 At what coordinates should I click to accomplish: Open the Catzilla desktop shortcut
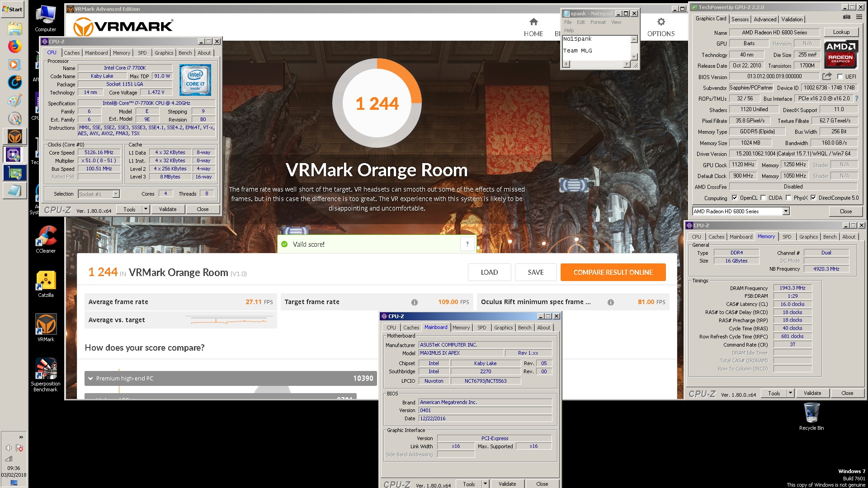point(46,284)
